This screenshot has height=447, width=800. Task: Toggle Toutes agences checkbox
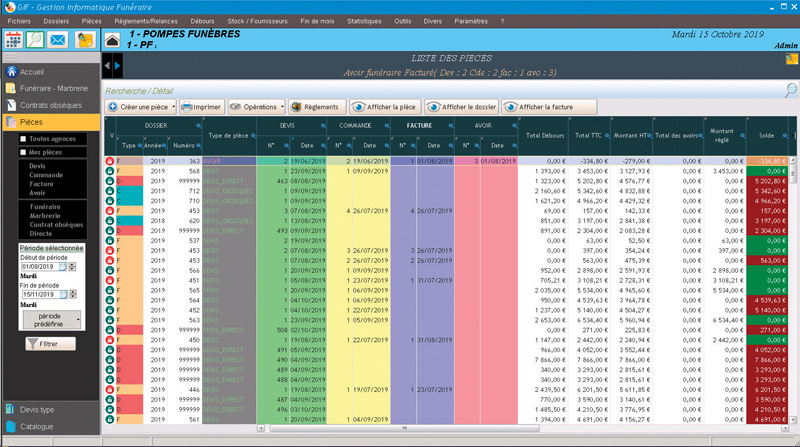coord(23,139)
